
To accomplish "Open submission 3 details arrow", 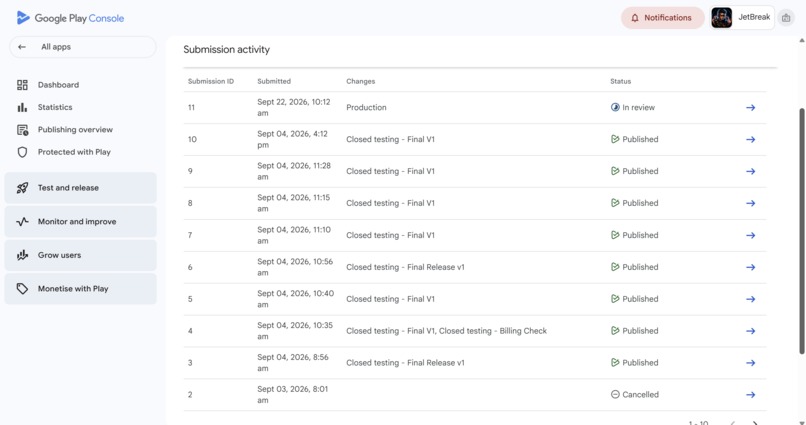I will [750, 363].
